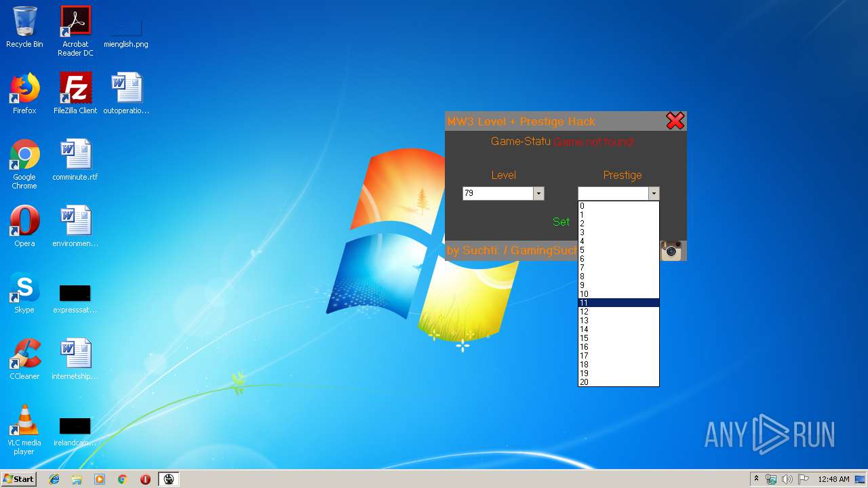Image resolution: width=868 pixels, height=488 pixels.
Task: Click the Instagram icon in hack window
Action: [671, 251]
